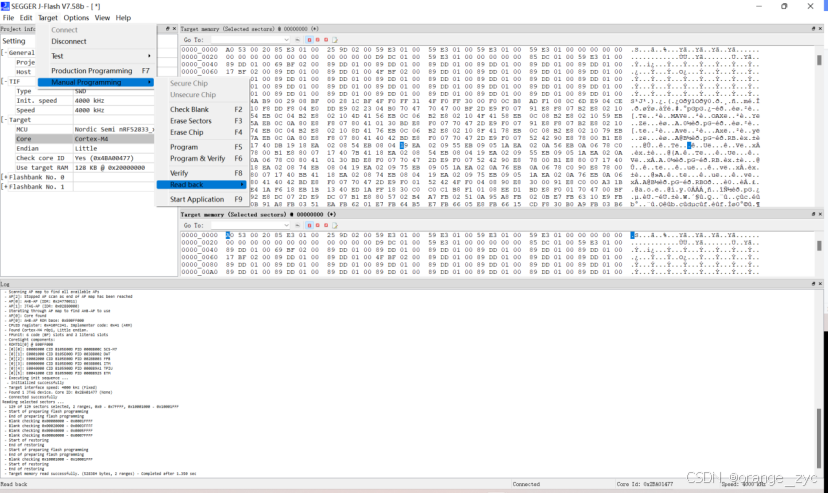Select 2-byte view icon in upper memory window
The height and width of the screenshot is (493, 829).
pyautogui.click(x=318, y=40)
